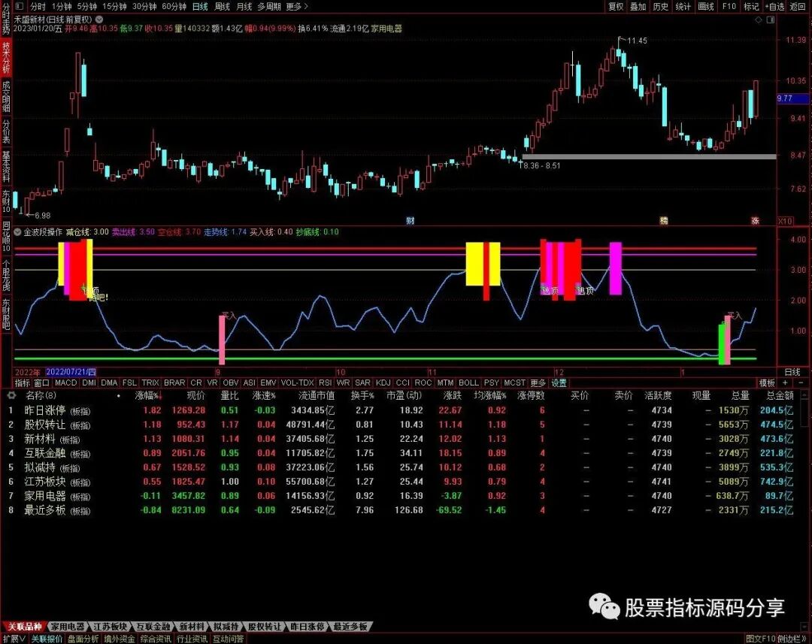Select the 15分钟 period
Viewport: 812px width, 644px height.
tap(114, 6)
